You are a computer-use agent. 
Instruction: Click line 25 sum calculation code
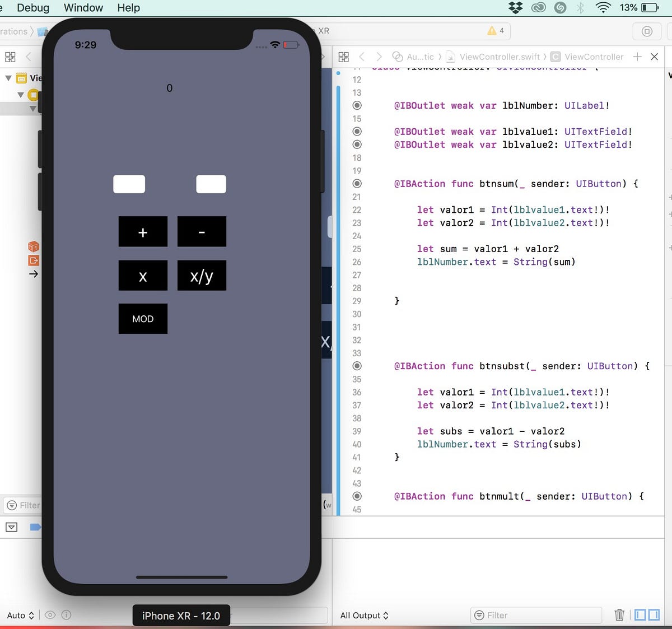488,249
